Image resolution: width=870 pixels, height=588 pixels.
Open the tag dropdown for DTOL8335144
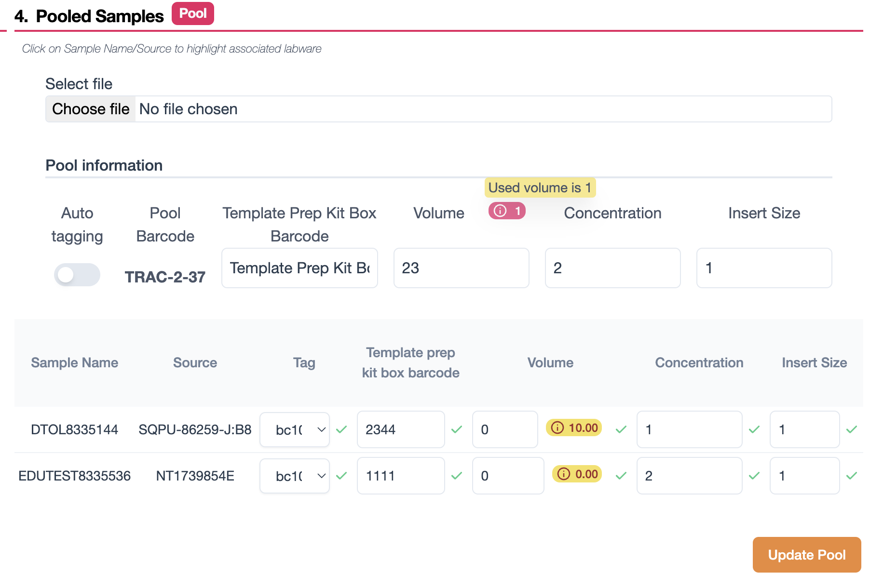(295, 429)
